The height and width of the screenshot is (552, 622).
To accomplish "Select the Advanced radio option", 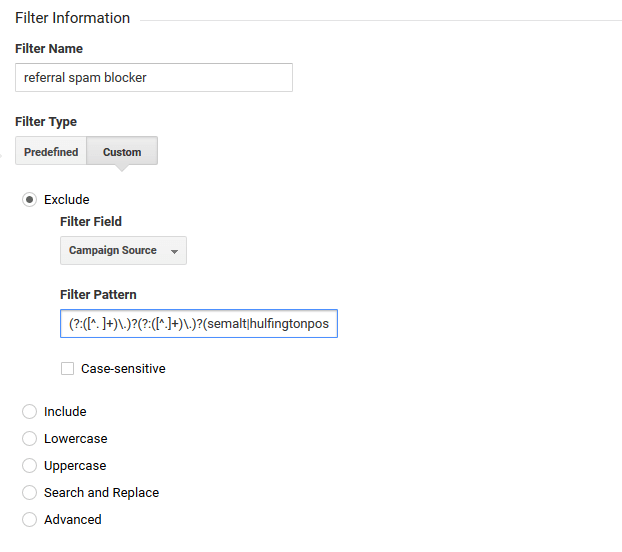I will [x=29, y=519].
